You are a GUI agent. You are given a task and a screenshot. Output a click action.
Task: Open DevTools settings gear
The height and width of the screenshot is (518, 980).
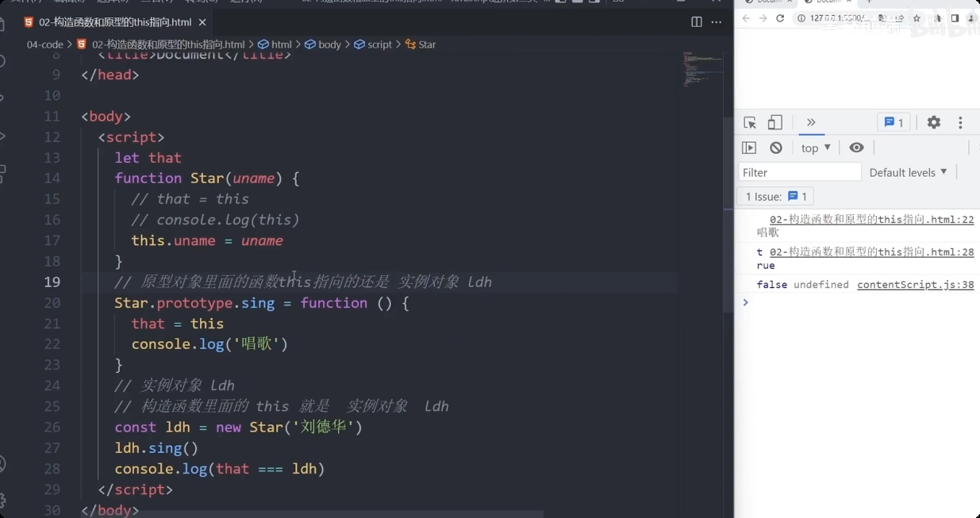pyautogui.click(x=934, y=122)
